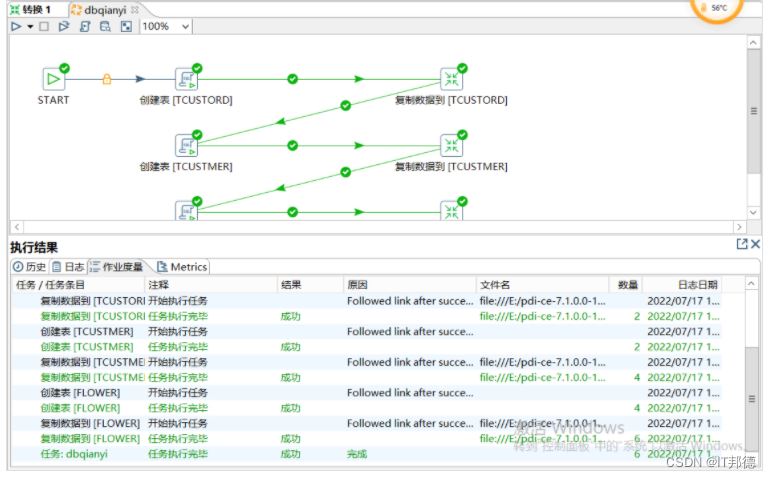
Task: Click the explore database toolbar icon
Action: click(x=105, y=27)
